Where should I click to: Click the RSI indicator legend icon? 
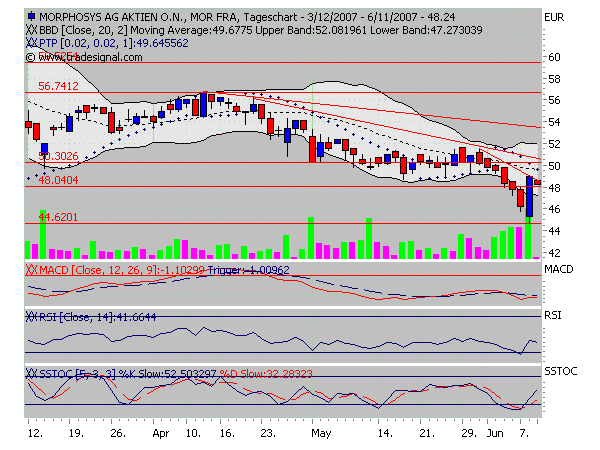pyautogui.click(x=31, y=317)
